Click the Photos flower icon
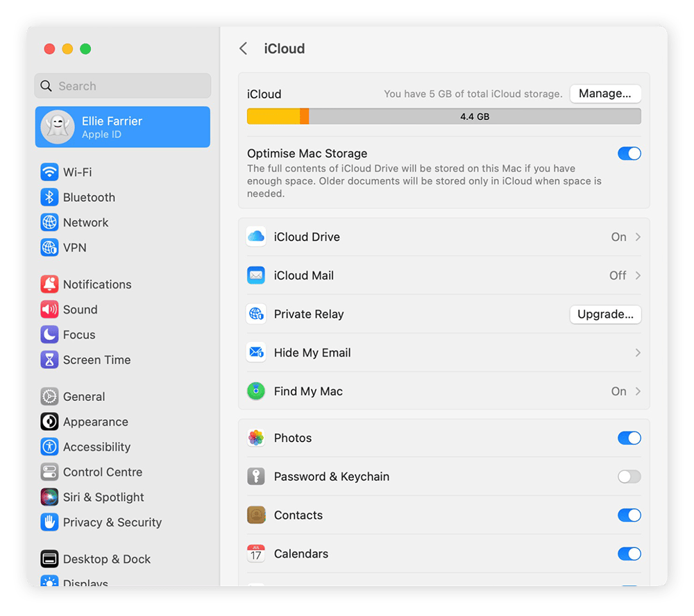The width and height of the screenshot is (694, 616). coord(256,438)
